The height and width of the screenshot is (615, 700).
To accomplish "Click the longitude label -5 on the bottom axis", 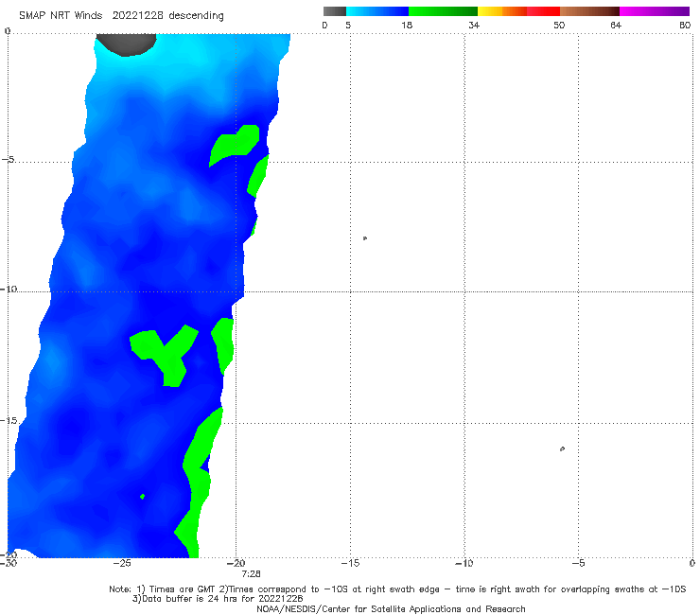I will [x=579, y=563].
